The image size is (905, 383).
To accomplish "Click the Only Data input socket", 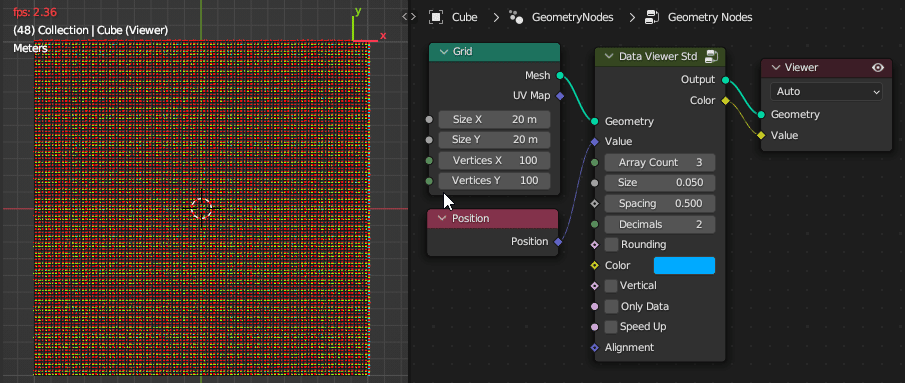I will [x=595, y=307].
